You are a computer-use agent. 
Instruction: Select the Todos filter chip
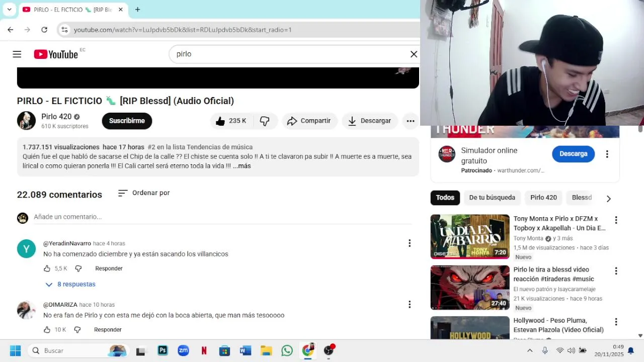(x=445, y=198)
